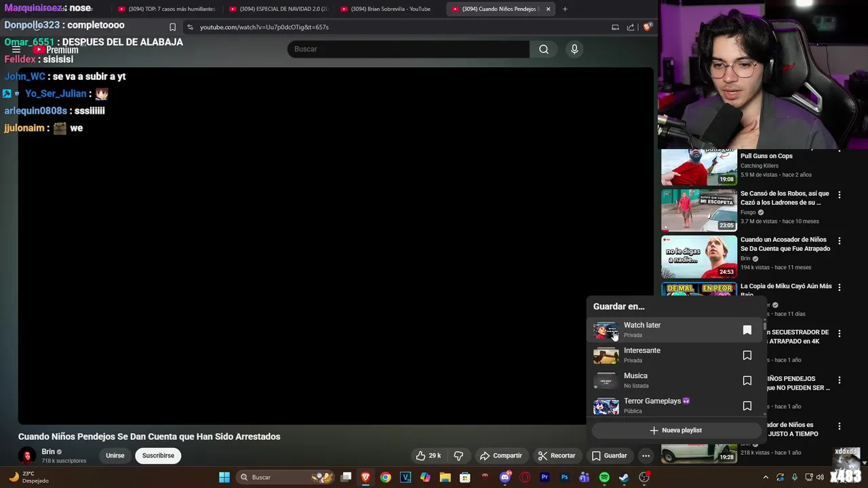Like the video with 29 k thumbs-up
868x488 pixels.
point(429,455)
